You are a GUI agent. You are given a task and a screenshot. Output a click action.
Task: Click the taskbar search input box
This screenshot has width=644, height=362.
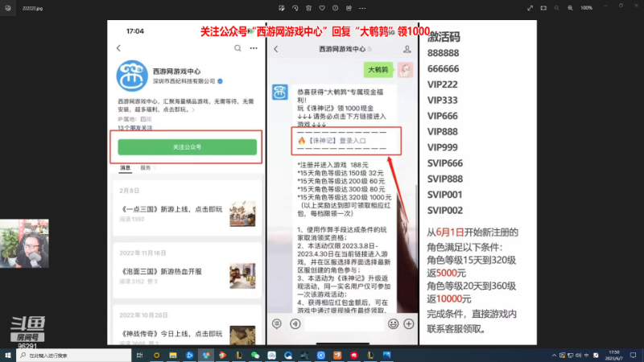(74, 356)
